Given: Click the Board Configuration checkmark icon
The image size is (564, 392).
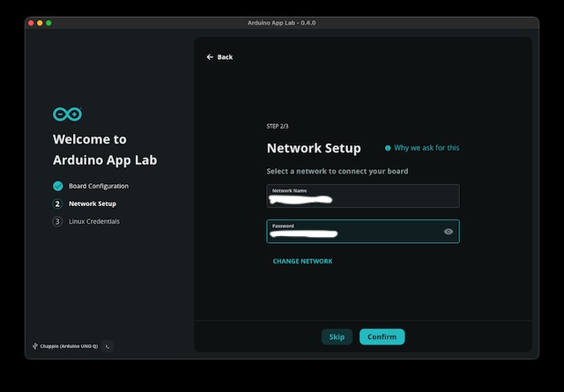Looking at the screenshot, I should 57,186.
